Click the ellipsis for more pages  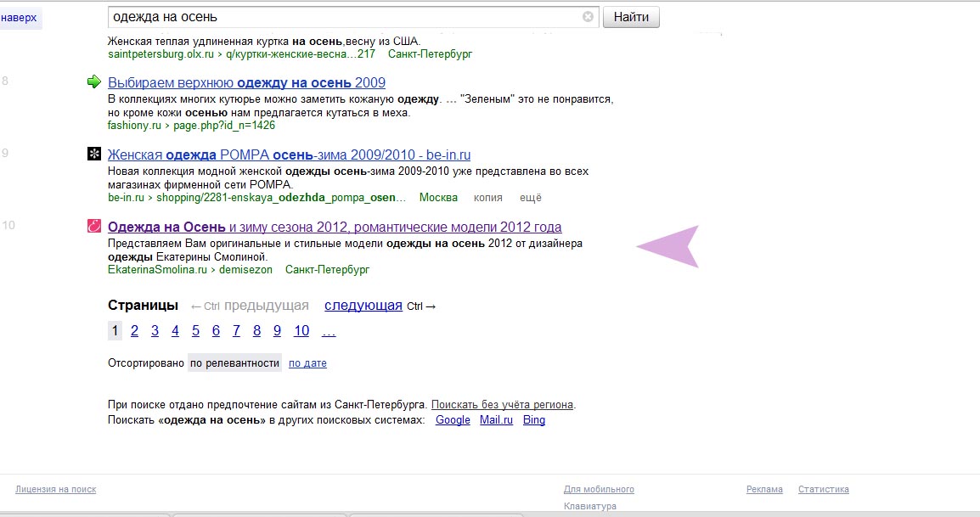tap(329, 332)
